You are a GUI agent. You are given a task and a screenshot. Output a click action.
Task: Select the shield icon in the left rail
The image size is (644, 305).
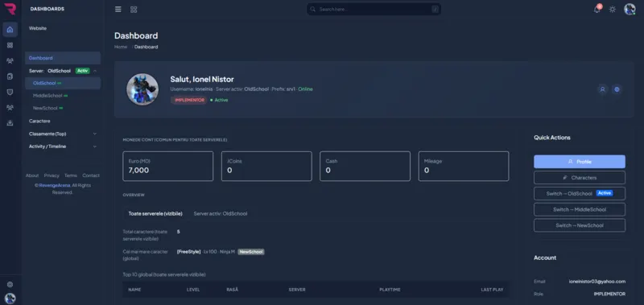pyautogui.click(x=10, y=92)
